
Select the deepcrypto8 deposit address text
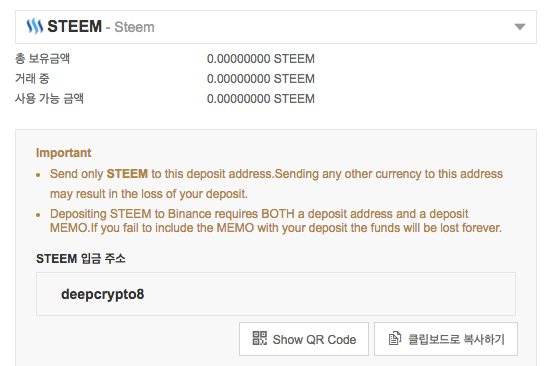point(102,294)
